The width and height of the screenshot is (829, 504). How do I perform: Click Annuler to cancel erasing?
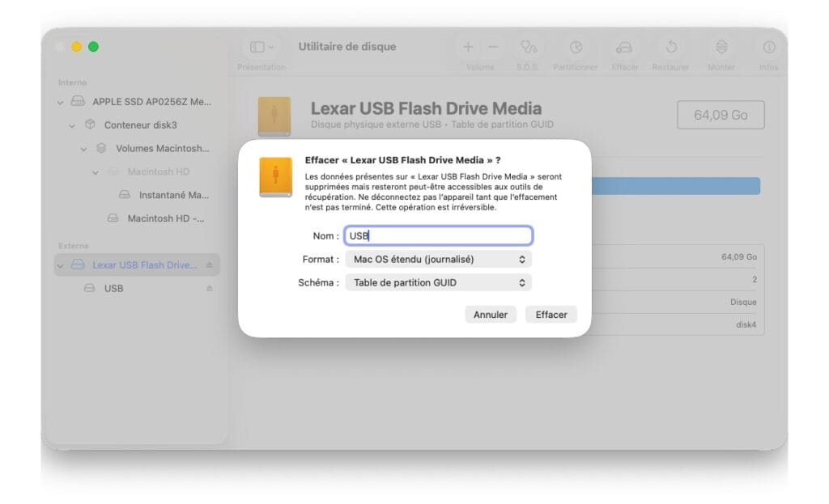[490, 315]
